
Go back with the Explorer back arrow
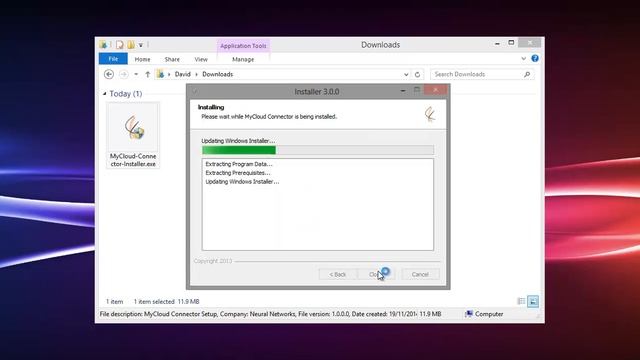pos(109,74)
